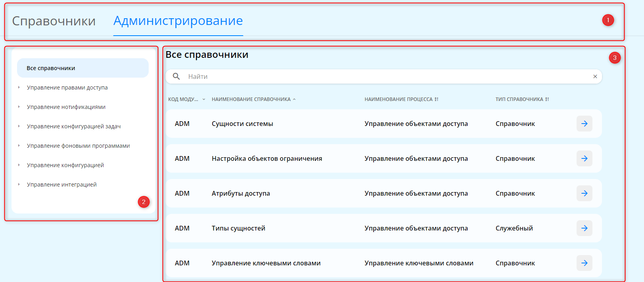Expand arrow beside Управление нотификациями
This screenshot has height=282, width=644.
tap(19, 107)
